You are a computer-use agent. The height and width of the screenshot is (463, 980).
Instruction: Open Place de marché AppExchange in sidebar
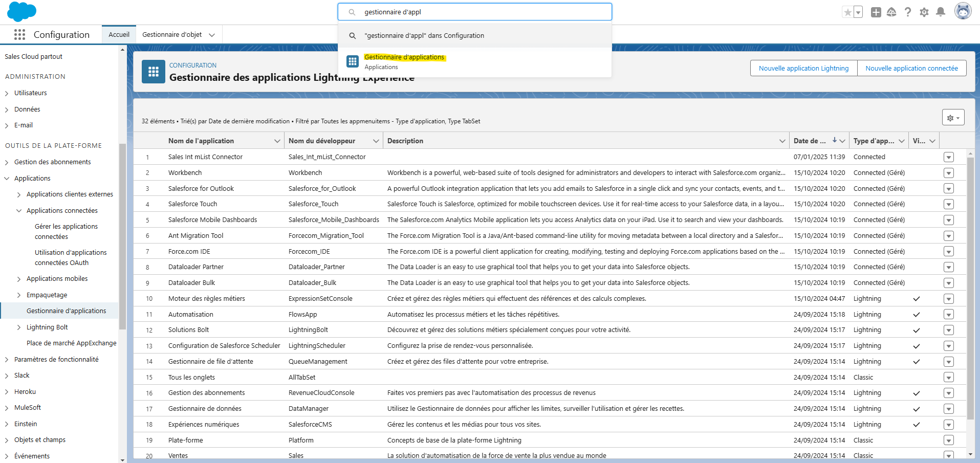click(x=72, y=343)
